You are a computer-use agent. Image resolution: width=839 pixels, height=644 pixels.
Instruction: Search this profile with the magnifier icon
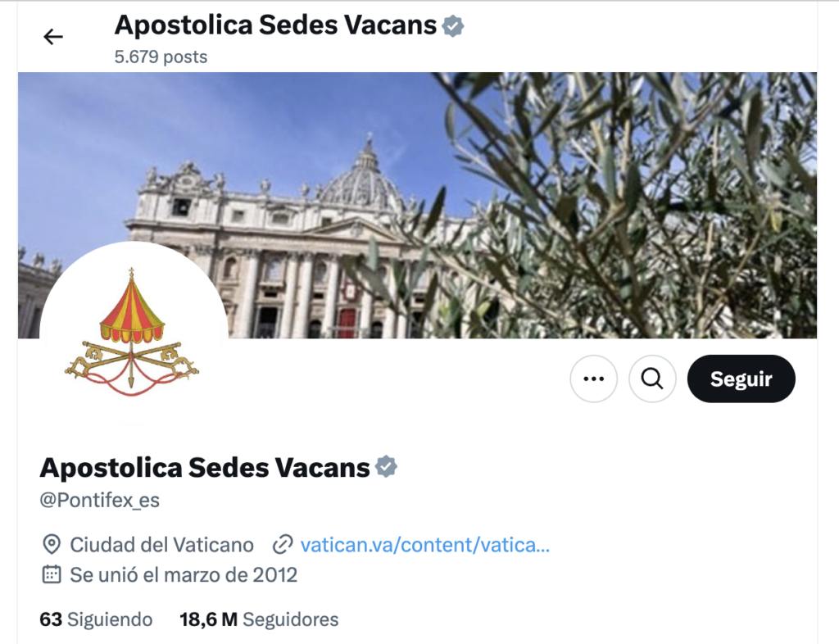coord(652,379)
